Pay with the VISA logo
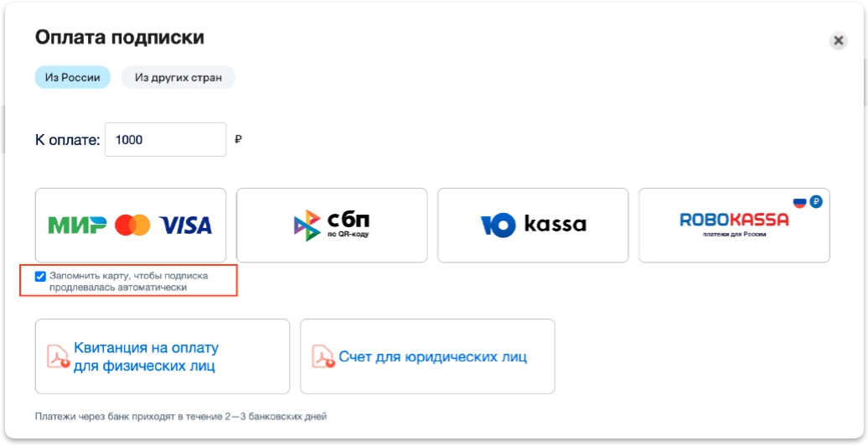The width and height of the screenshot is (868, 446). pyautogui.click(x=185, y=225)
